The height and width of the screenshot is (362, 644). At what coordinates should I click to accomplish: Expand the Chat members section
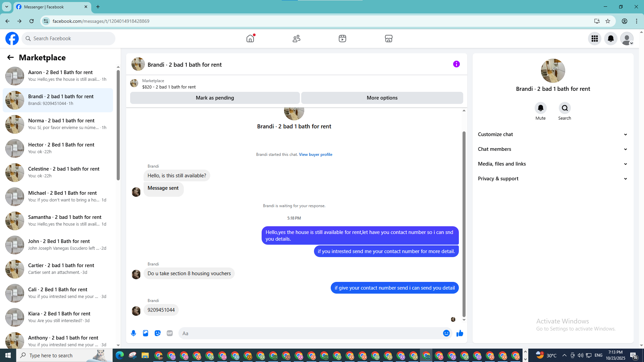pos(552,149)
